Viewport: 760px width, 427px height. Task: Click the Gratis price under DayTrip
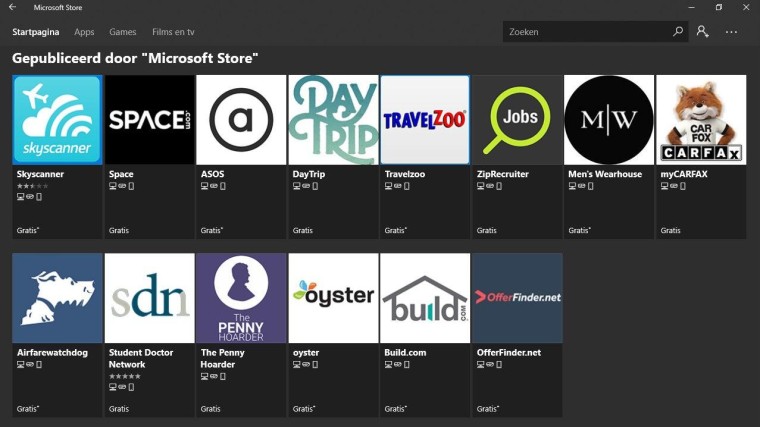click(302, 231)
